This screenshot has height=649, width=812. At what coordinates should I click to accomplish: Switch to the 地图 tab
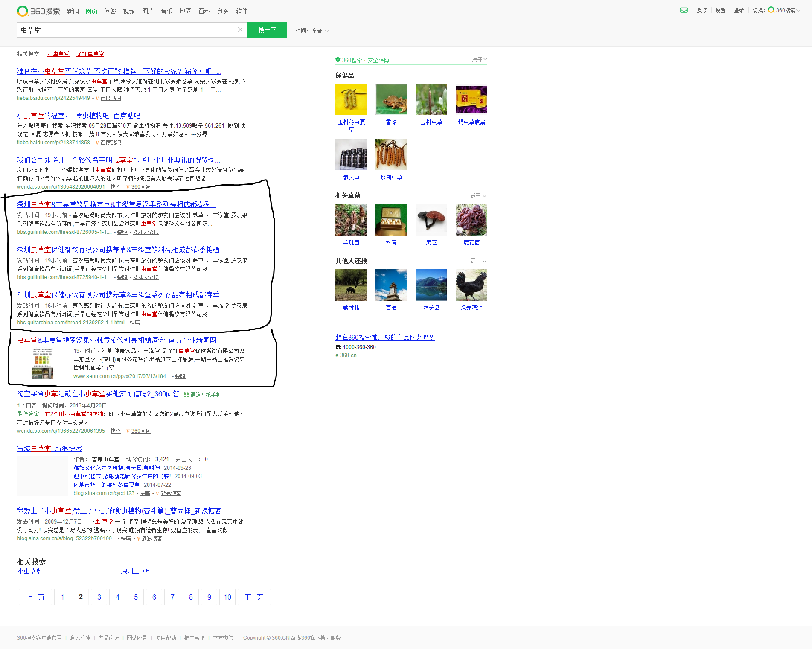[x=185, y=11]
